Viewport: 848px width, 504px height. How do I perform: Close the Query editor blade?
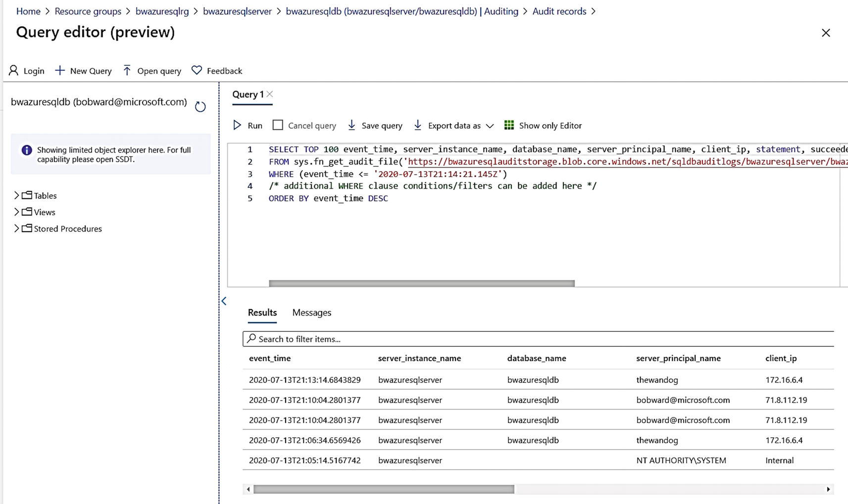click(826, 33)
